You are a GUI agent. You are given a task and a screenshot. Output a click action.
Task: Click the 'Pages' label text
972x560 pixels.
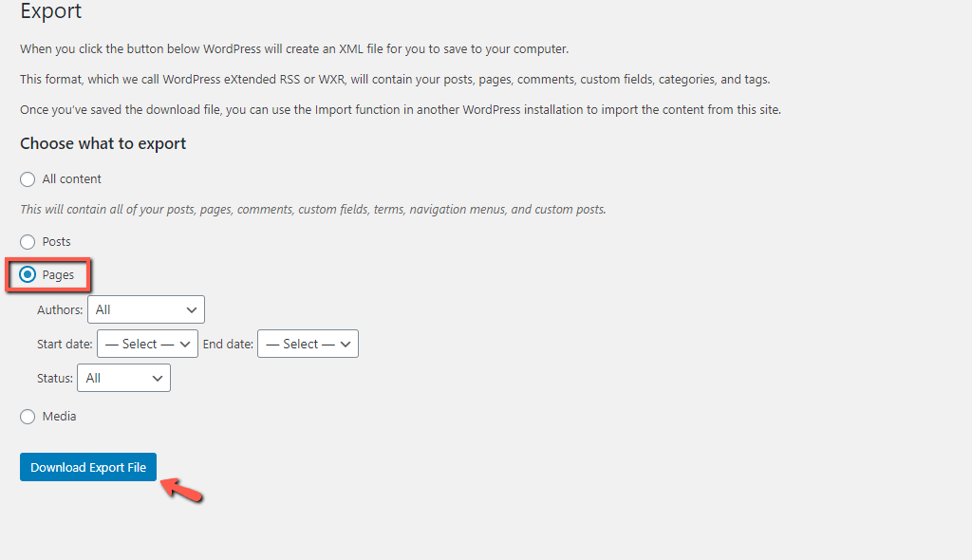pyautogui.click(x=58, y=275)
